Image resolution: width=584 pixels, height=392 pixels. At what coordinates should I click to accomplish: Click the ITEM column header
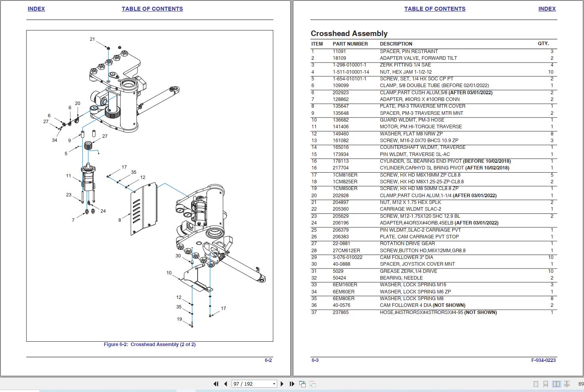click(x=317, y=44)
